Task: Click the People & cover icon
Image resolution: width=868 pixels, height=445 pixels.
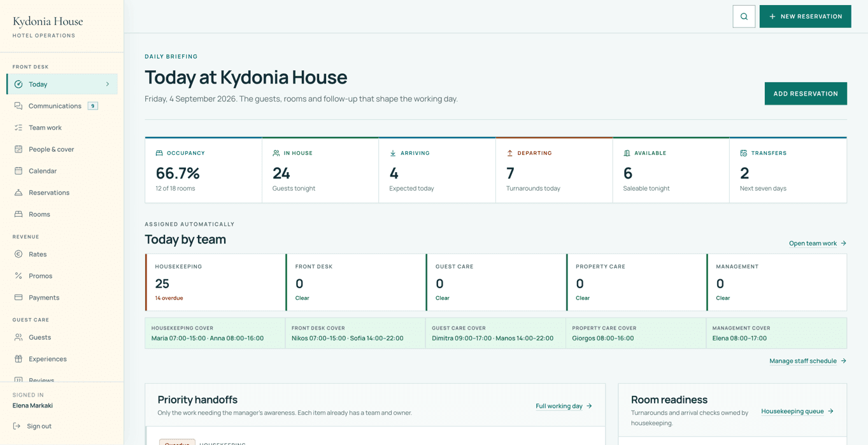Action: tap(18, 149)
